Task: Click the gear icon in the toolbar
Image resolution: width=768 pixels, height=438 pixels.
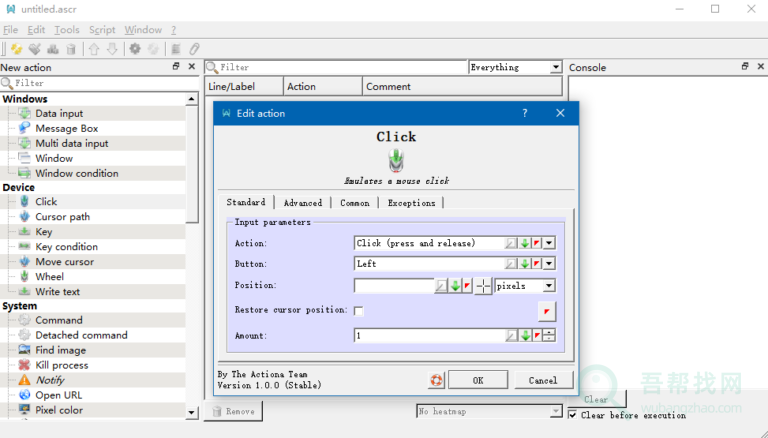Action: click(134, 48)
